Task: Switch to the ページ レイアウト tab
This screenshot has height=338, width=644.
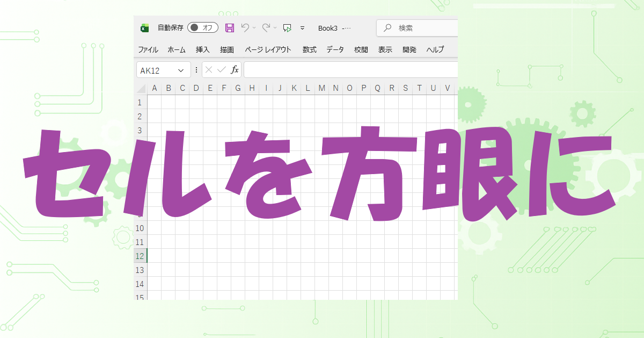Action: [268, 49]
